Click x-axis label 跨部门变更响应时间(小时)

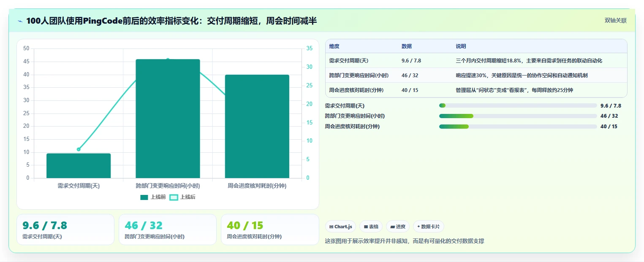(x=168, y=186)
